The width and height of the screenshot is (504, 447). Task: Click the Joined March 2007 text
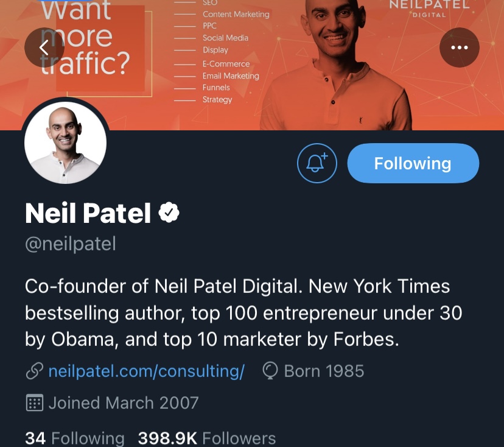point(124,403)
